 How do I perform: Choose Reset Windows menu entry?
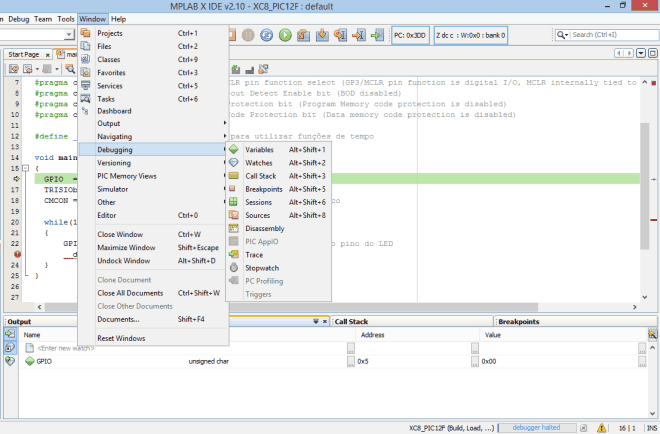[x=153, y=338]
